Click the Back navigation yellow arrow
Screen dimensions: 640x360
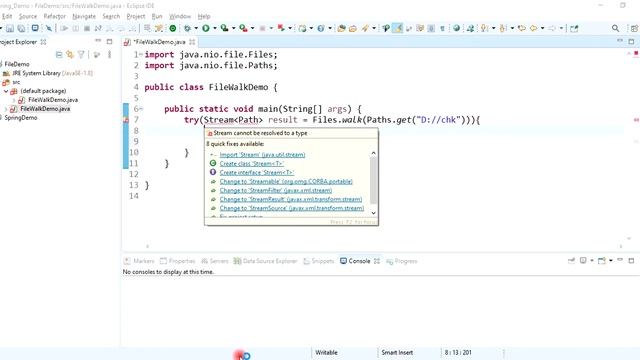coord(533,28)
